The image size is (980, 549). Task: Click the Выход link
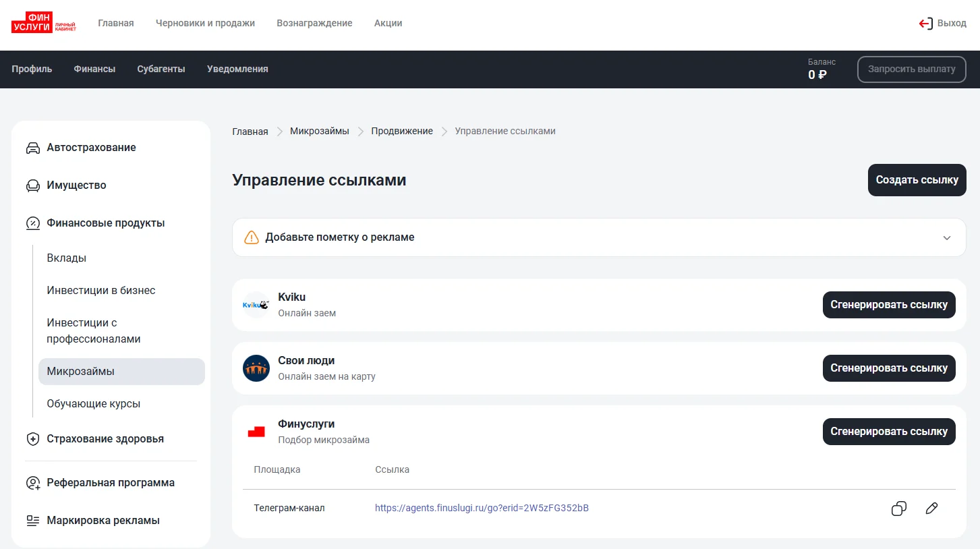(952, 23)
